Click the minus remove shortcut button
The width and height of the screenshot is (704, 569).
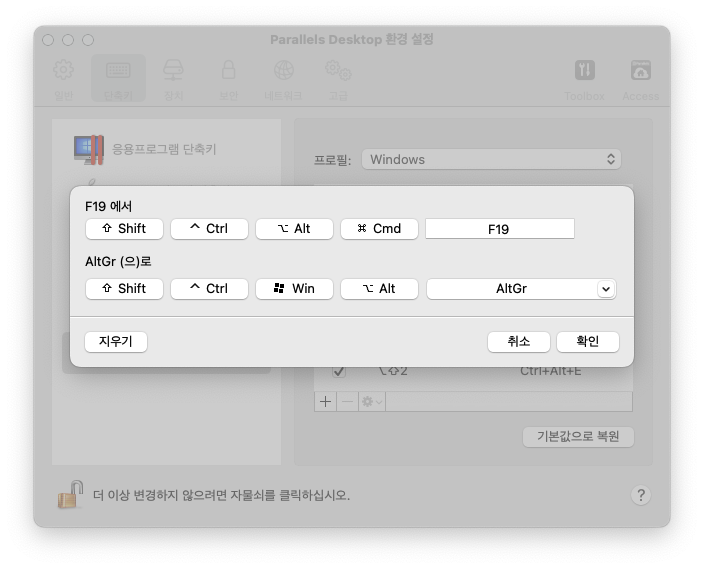[x=347, y=401]
